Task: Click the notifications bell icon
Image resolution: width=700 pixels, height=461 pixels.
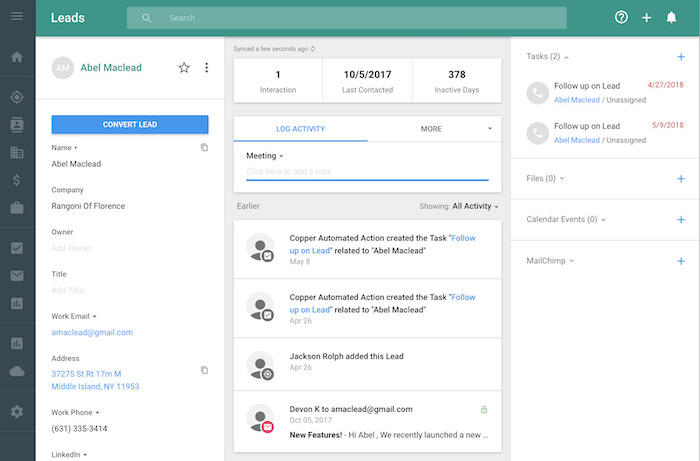Action: click(671, 18)
